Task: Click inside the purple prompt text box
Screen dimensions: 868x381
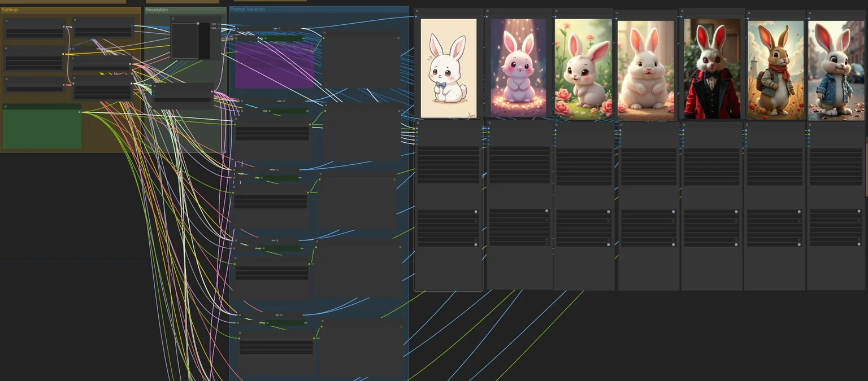Action: pyautogui.click(x=275, y=65)
